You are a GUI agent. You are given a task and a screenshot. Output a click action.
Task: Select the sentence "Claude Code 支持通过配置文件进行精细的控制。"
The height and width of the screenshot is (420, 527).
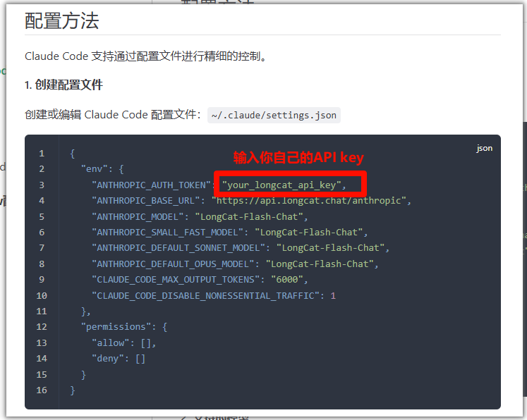[147, 56]
